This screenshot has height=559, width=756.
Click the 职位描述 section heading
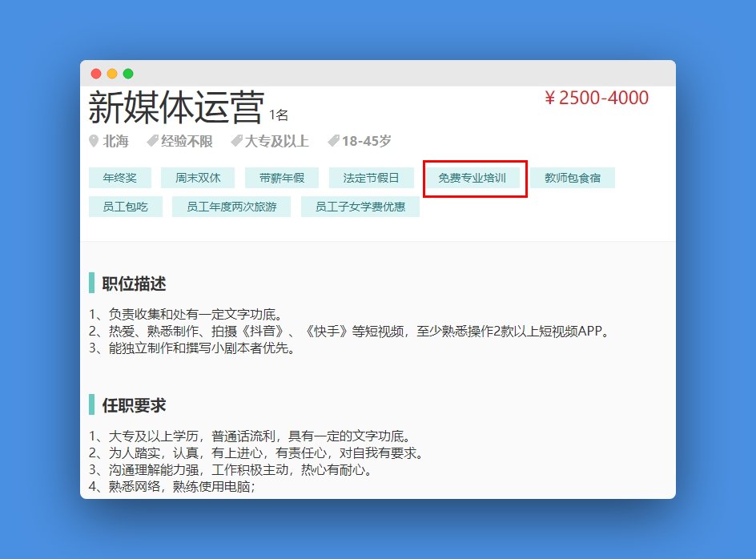pos(134,284)
